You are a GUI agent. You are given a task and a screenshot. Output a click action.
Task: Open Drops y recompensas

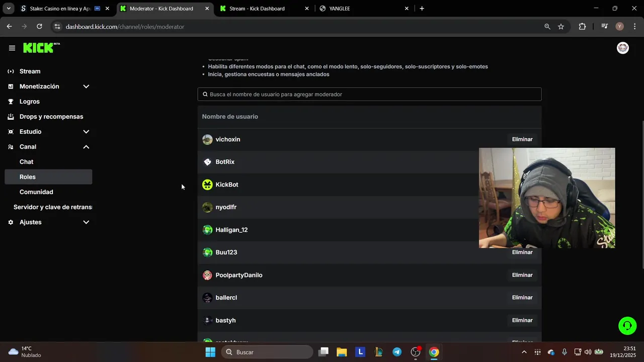point(48,117)
